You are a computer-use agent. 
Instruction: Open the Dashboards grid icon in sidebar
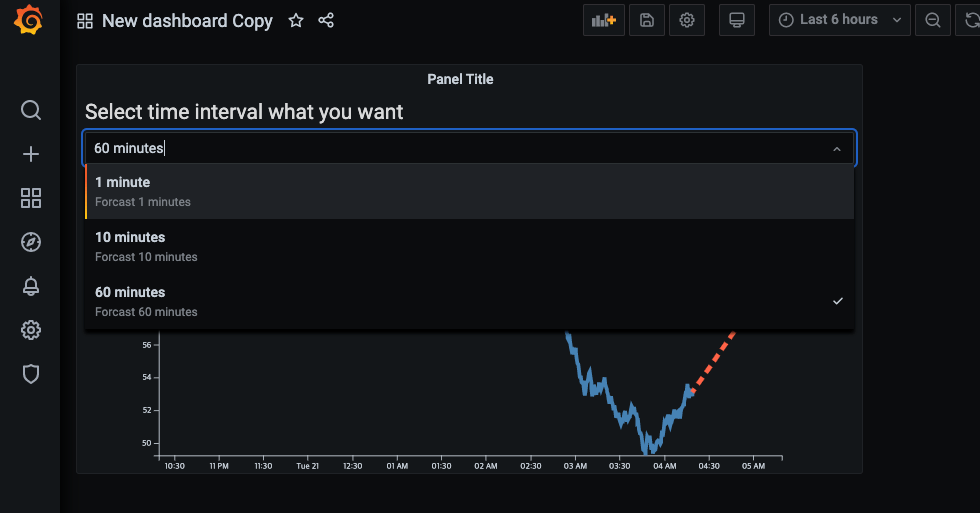click(31, 198)
